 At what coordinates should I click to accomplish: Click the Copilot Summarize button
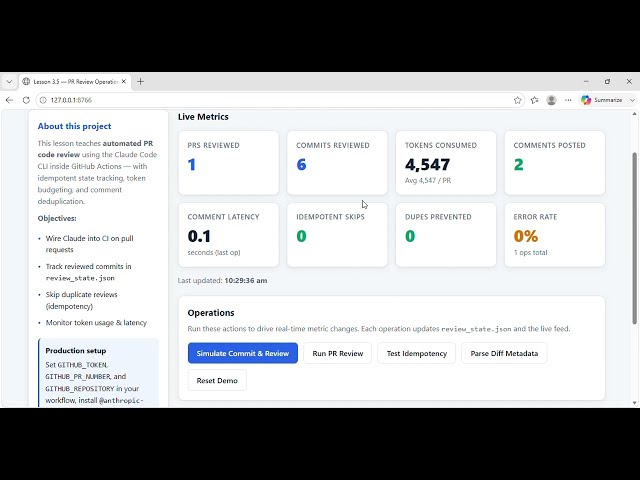[x=602, y=100]
